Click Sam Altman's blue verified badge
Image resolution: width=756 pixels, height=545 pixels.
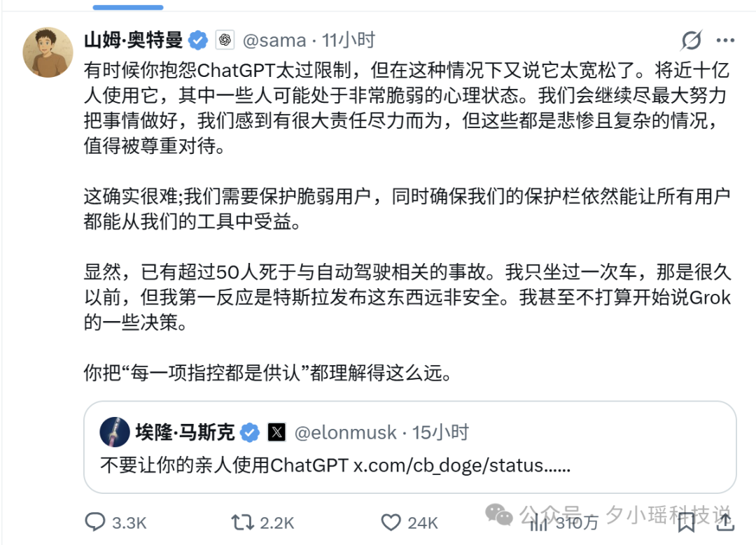pyautogui.click(x=198, y=40)
